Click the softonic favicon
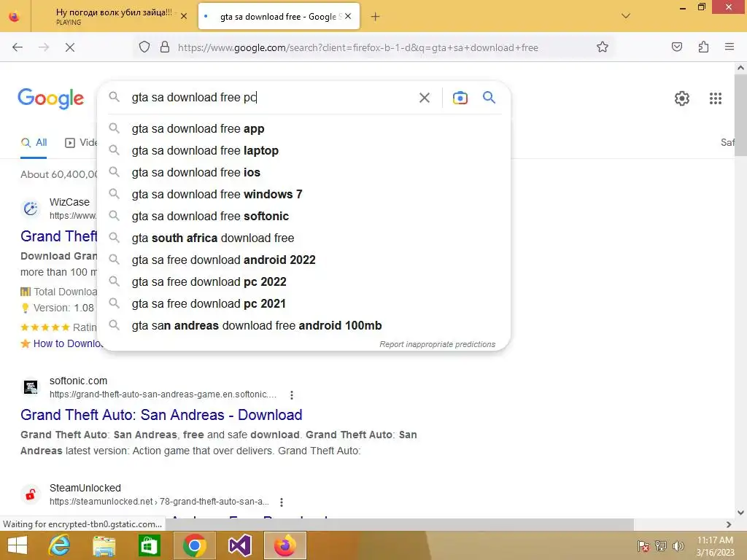The height and width of the screenshot is (560, 747). 31,387
